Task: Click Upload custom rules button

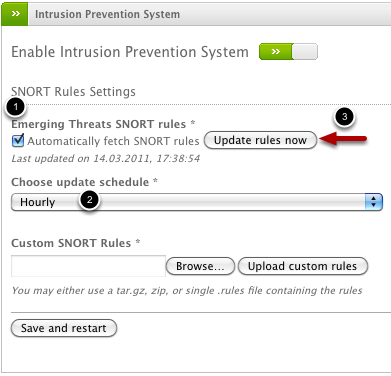Action: click(x=303, y=266)
